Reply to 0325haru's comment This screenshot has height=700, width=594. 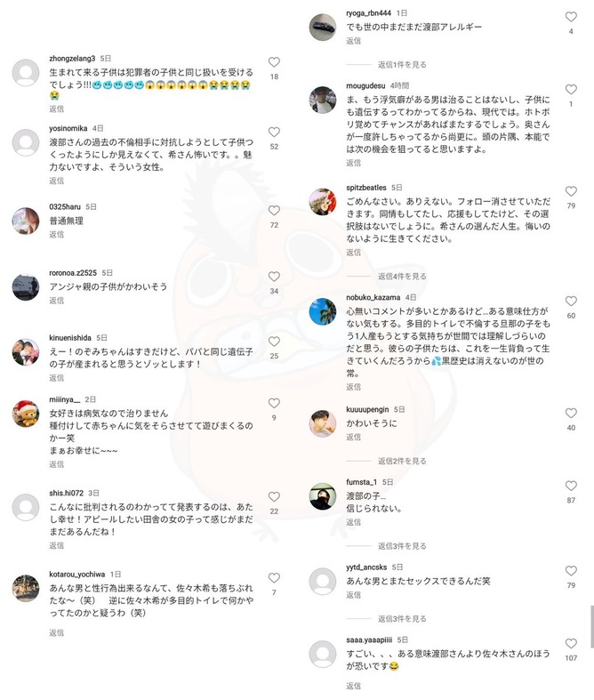pyautogui.click(x=56, y=235)
